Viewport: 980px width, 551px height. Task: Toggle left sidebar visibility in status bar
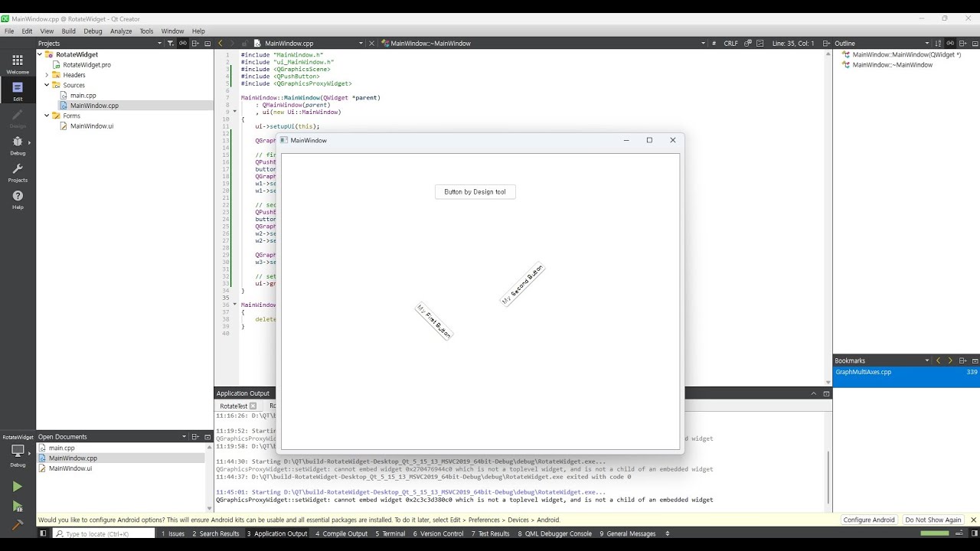(x=43, y=533)
